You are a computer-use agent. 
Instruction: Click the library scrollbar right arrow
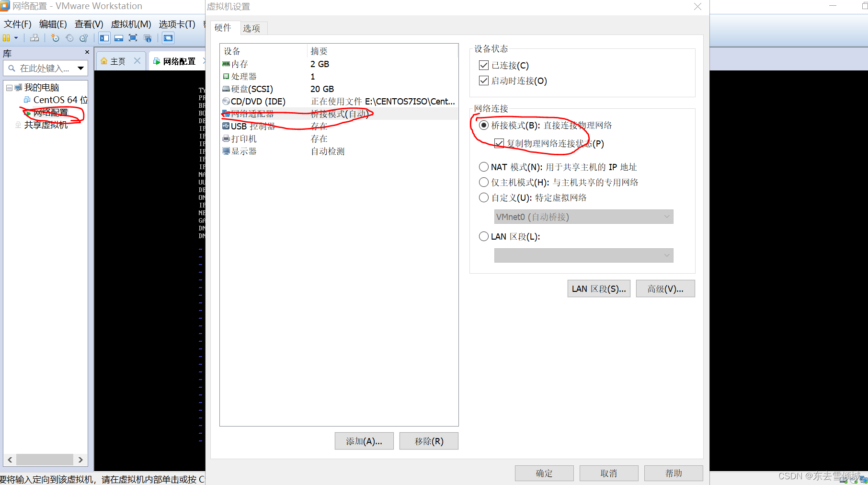80,460
